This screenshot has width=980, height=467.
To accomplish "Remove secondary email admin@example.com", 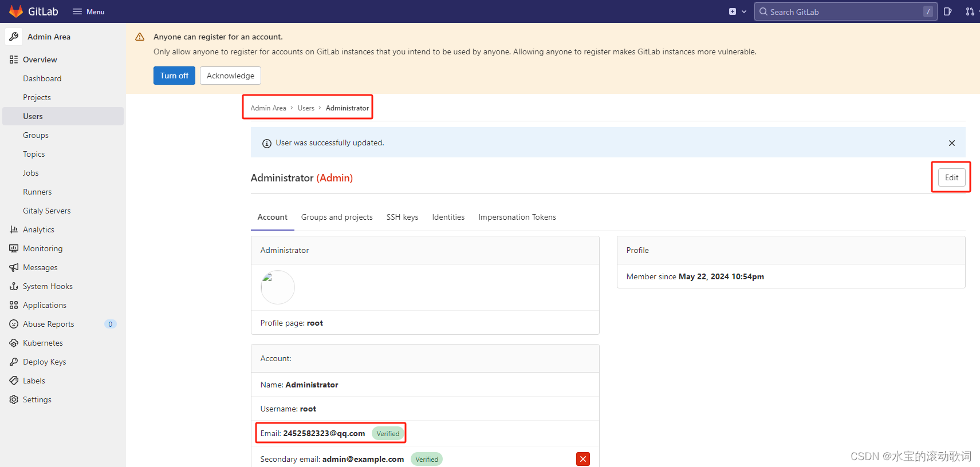I will tap(583, 459).
